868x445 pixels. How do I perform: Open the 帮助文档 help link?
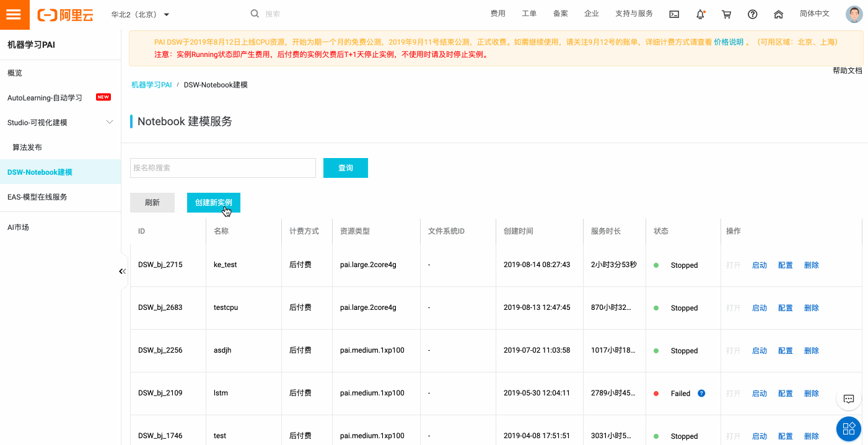coord(847,71)
